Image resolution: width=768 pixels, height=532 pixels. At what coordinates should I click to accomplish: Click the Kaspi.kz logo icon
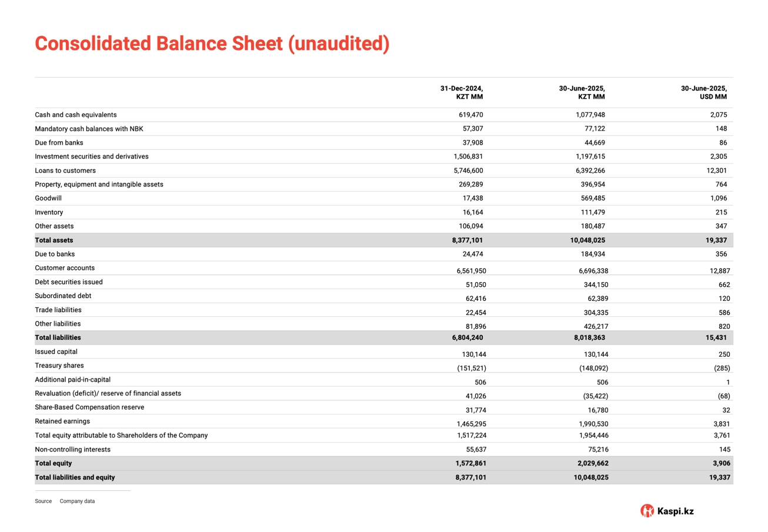(x=647, y=511)
